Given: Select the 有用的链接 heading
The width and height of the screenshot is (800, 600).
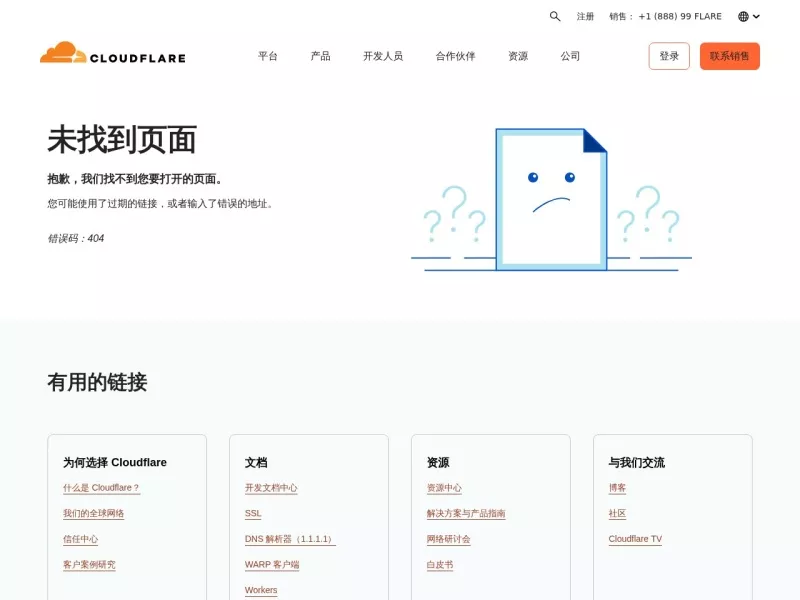Looking at the screenshot, I should pos(97,382).
